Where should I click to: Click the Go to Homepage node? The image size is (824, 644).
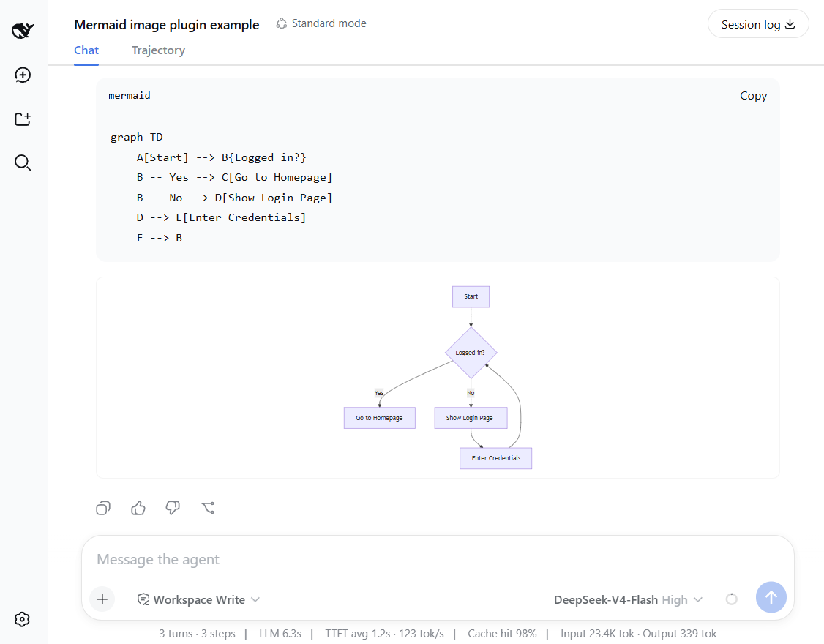point(379,418)
